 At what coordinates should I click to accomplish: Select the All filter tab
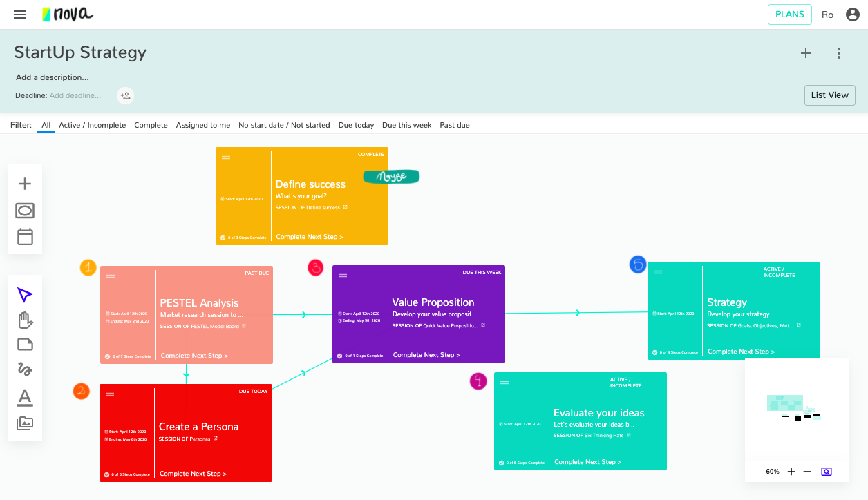pyautogui.click(x=46, y=125)
